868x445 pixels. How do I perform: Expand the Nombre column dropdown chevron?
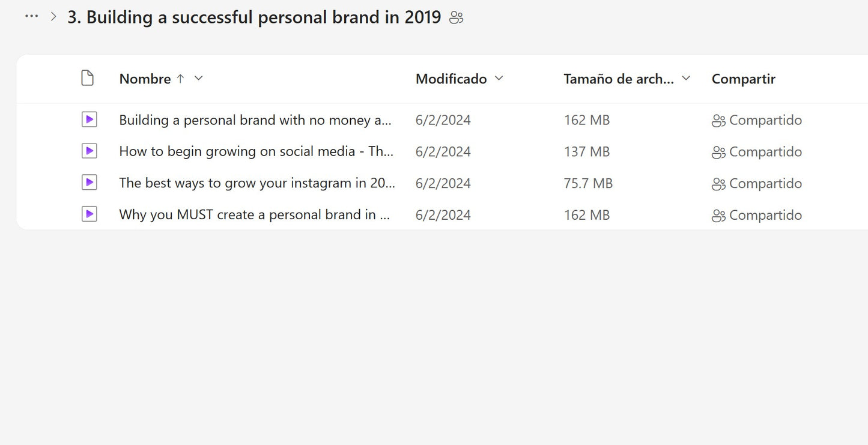[199, 79]
